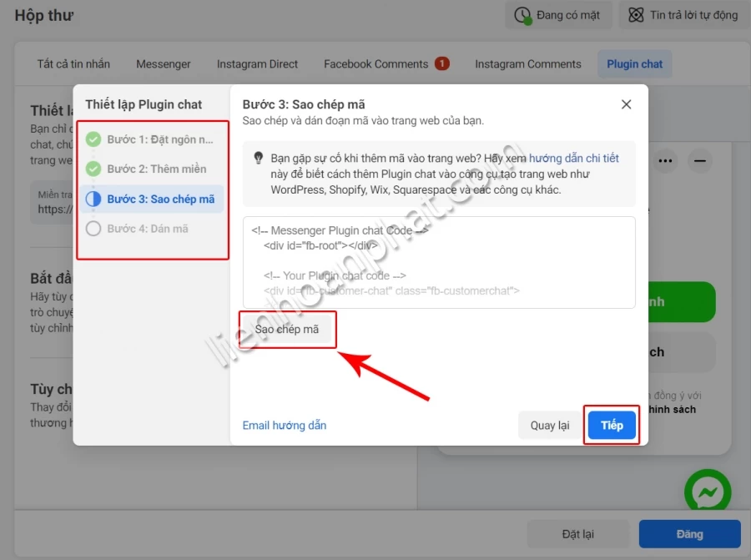751x560 pixels.
Task: Select step Bước 3: Sao chép mã
Action: 152,199
